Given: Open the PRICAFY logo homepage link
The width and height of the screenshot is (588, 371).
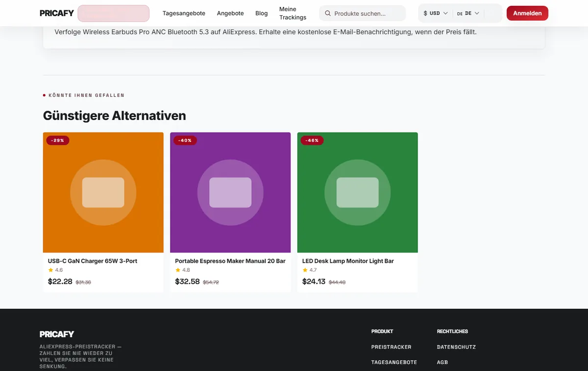Looking at the screenshot, I should tap(57, 13).
